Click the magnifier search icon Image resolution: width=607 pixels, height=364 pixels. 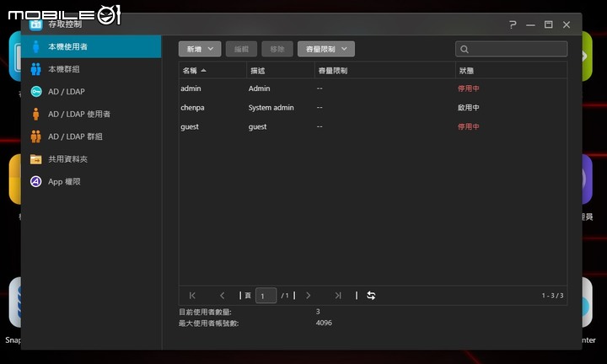coord(465,49)
